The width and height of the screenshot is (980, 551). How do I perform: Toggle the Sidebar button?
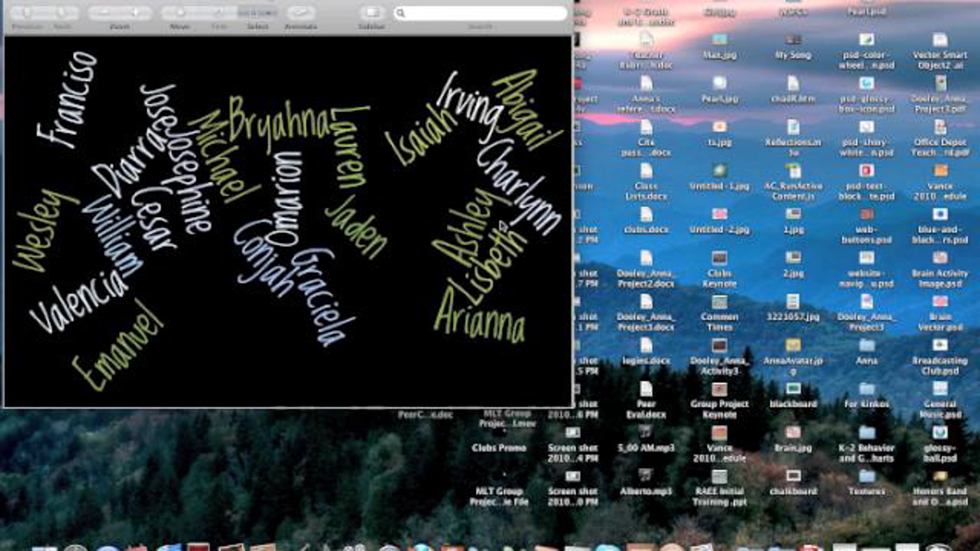(372, 13)
